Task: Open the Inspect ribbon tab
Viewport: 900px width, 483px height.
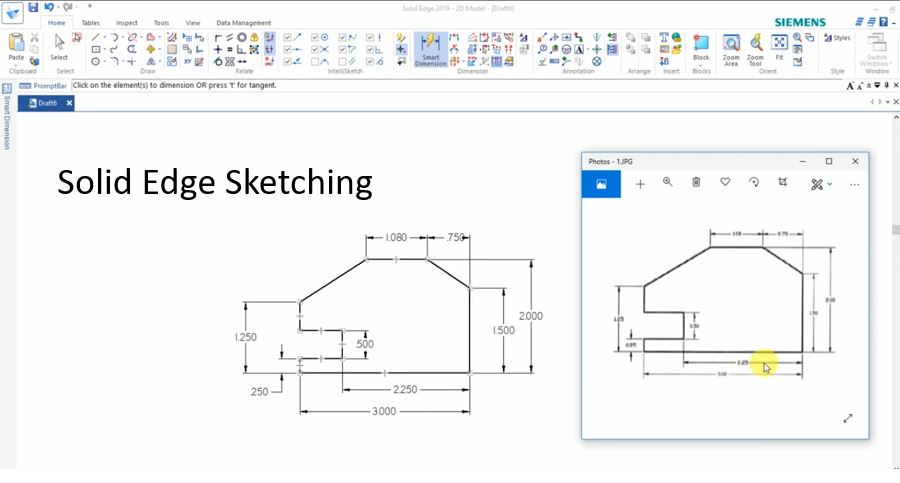Action: [x=126, y=22]
